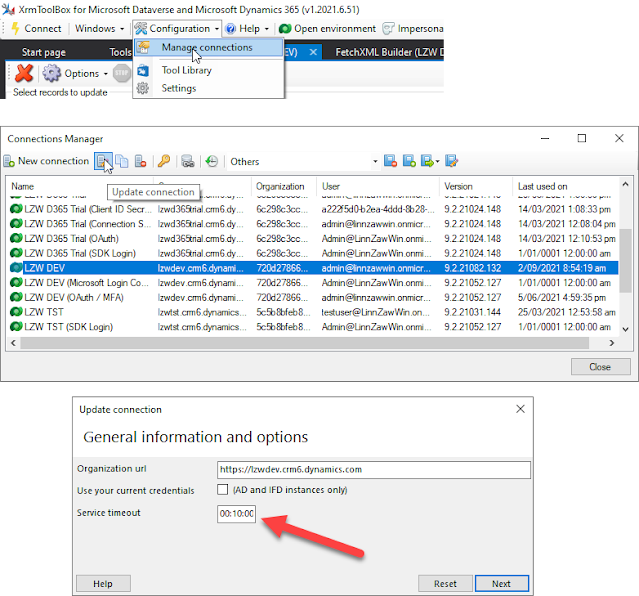Select LZW D365 Trial (SDK Login) row
The height and width of the screenshot is (596, 639).
point(313,253)
